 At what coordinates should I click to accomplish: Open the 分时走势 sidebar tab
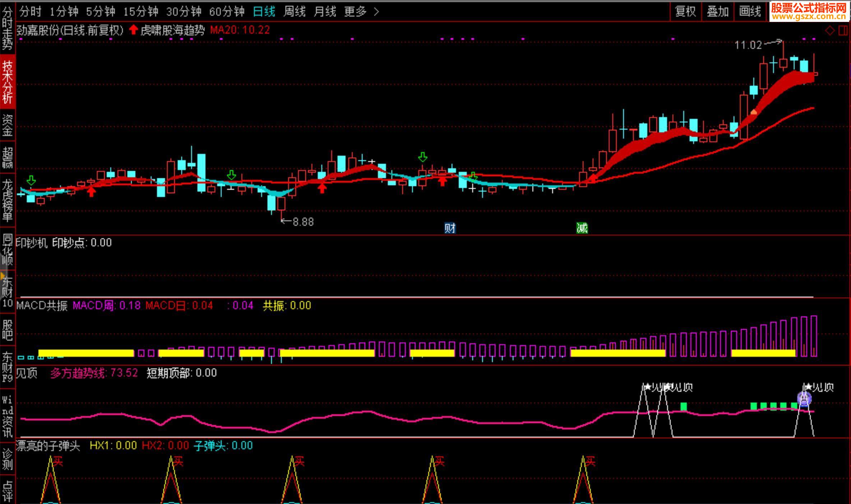8,28
